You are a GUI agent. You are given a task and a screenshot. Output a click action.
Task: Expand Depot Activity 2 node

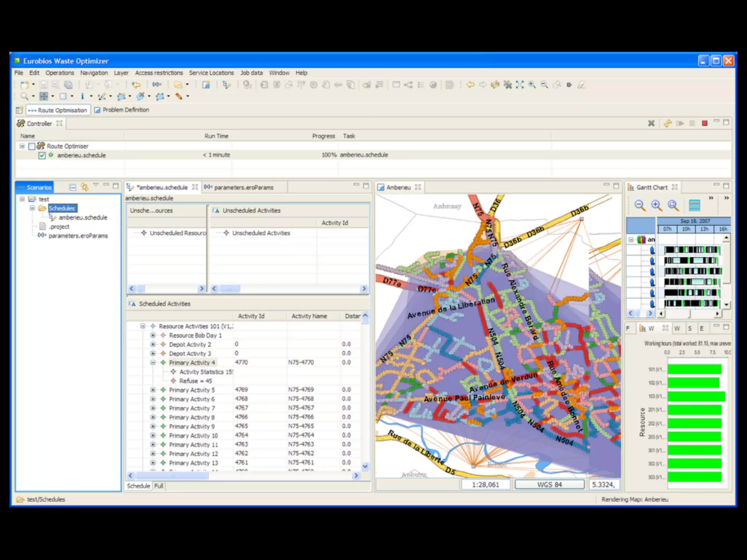click(x=153, y=345)
